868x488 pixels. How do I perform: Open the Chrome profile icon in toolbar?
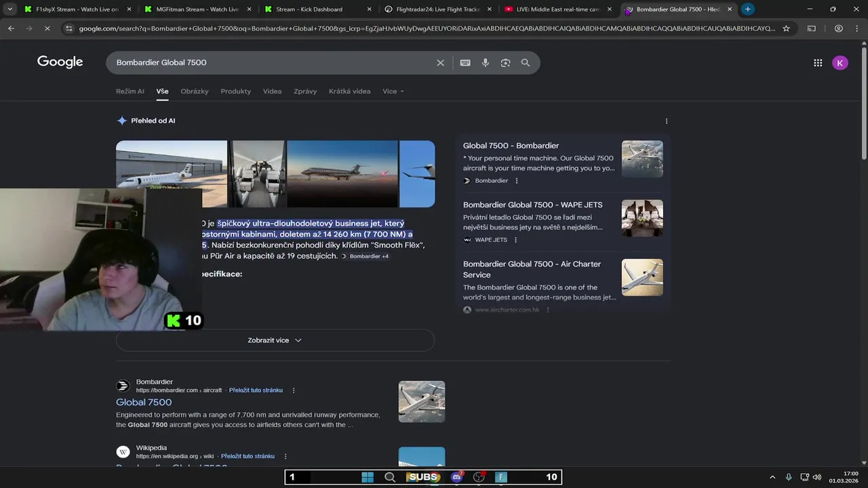(x=839, y=28)
